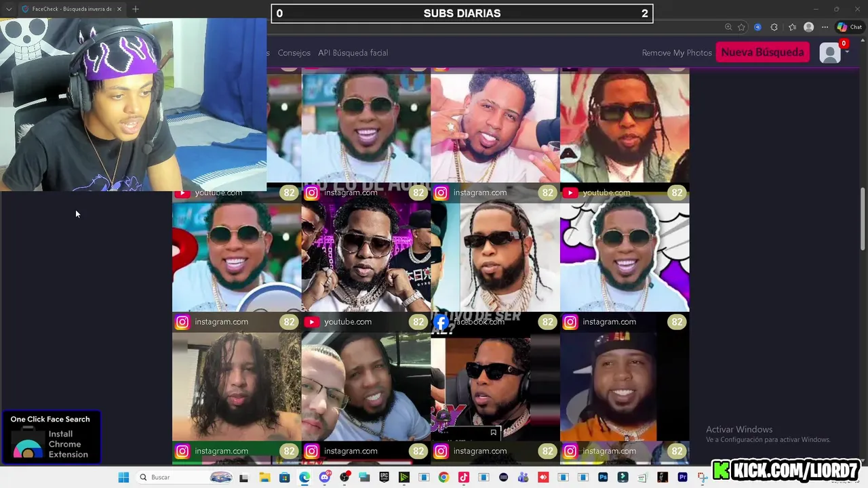Open the browser profile avatar

coord(808,27)
